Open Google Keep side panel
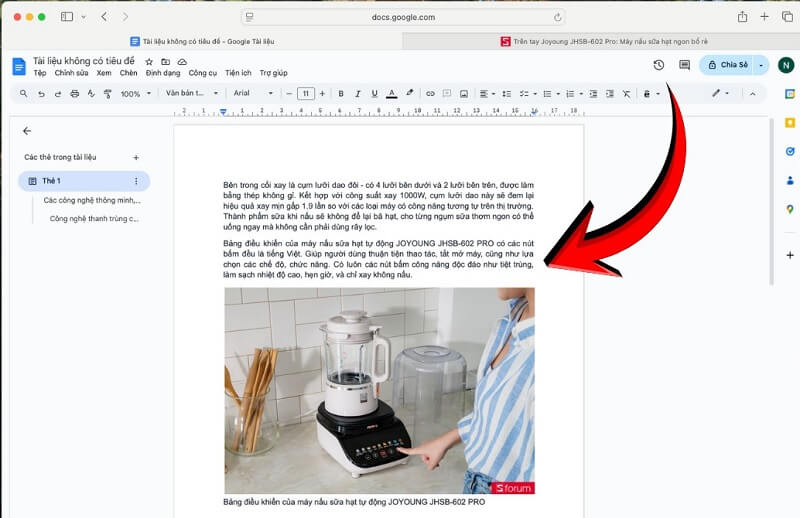Image resolution: width=800 pixels, height=518 pixels. tap(790, 122)
